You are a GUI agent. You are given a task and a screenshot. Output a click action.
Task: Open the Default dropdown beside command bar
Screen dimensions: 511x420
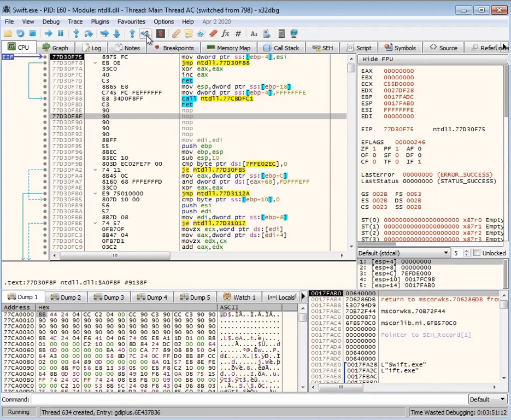(486, 399)
